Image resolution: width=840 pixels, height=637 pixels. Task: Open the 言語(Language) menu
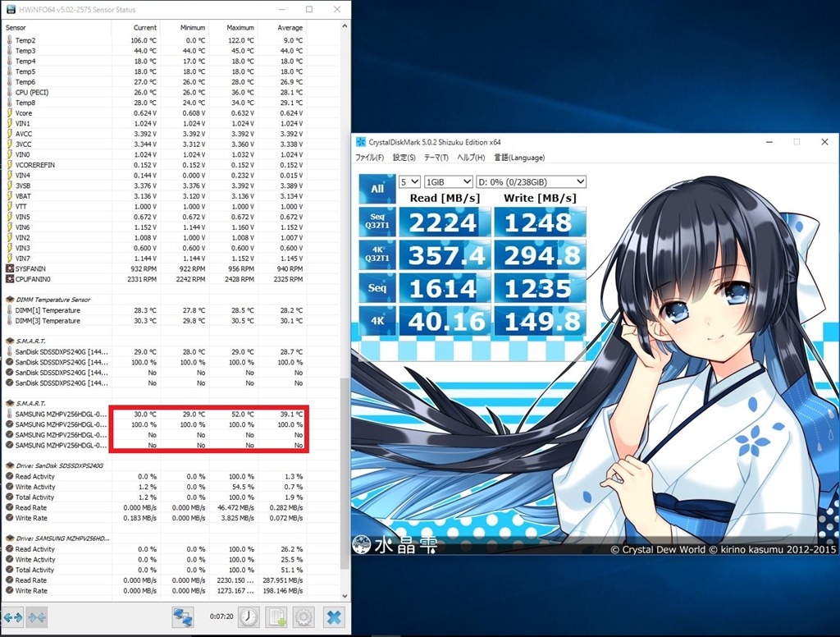(519, 158)
